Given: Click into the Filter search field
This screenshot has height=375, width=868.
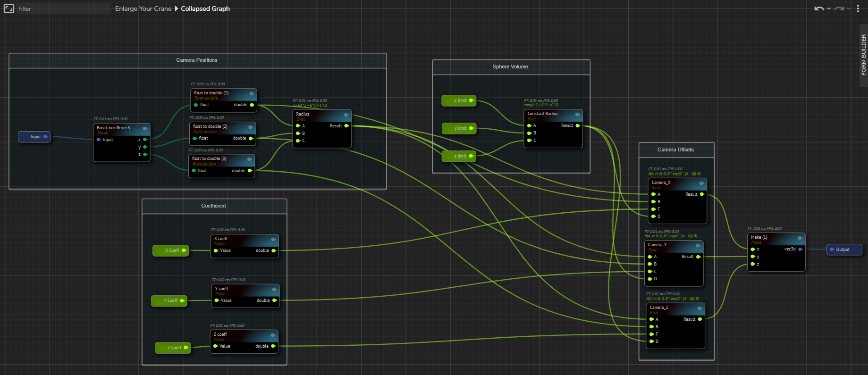Looking at the screenshot, I should click(x=61, y=8).
